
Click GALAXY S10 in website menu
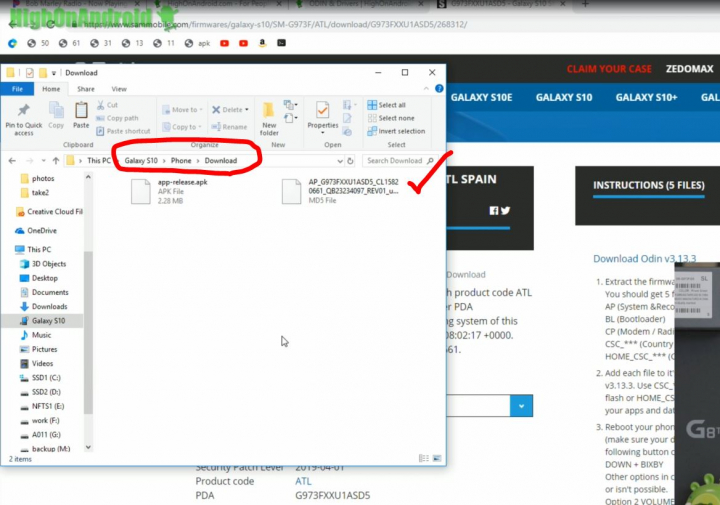(x=564, y=97)
